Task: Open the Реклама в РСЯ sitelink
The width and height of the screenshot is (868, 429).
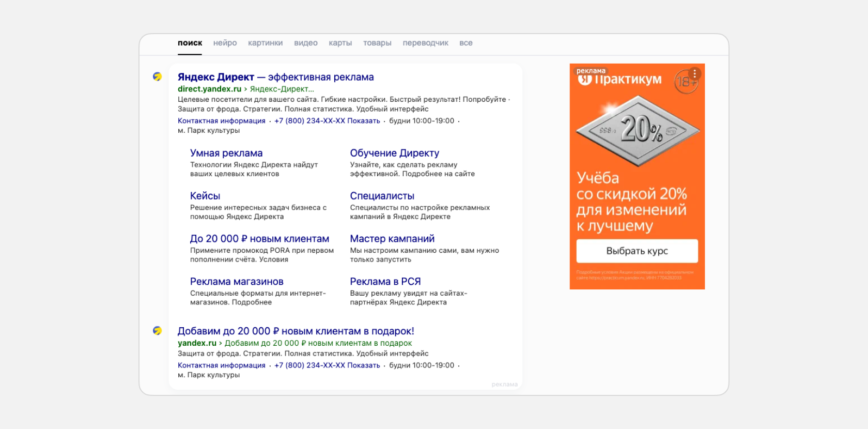Action: 385,282
